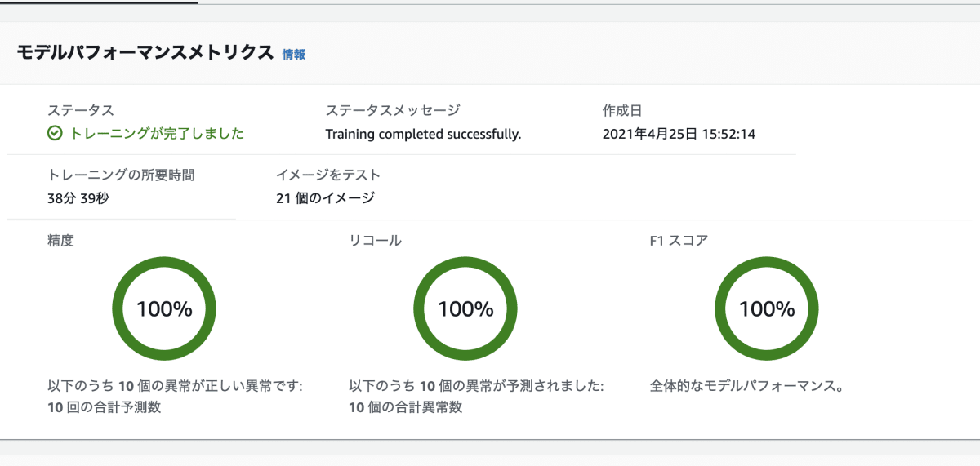Select text 以下のうち 10 個の異常が正しい異常です:
980x466 pixels.
175,385
